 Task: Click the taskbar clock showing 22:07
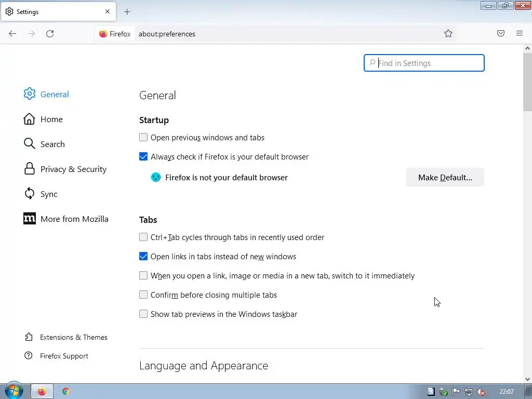tap(507, 392)
